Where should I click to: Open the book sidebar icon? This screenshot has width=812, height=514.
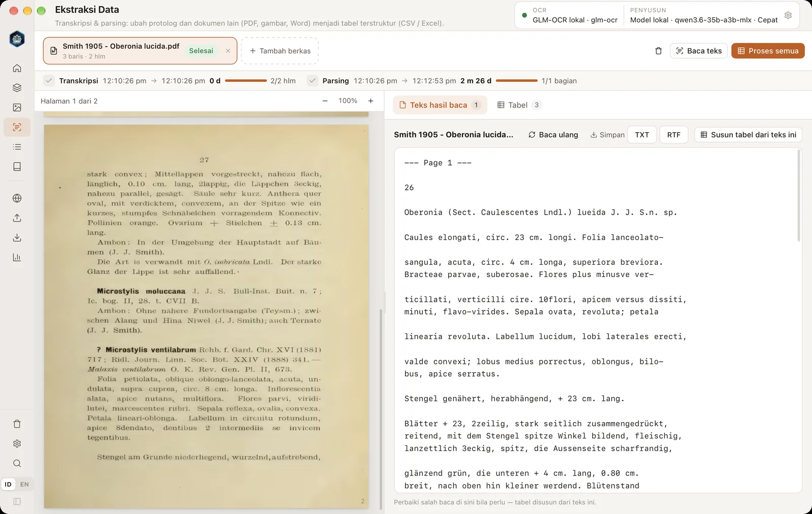click(x=17, y=167)
